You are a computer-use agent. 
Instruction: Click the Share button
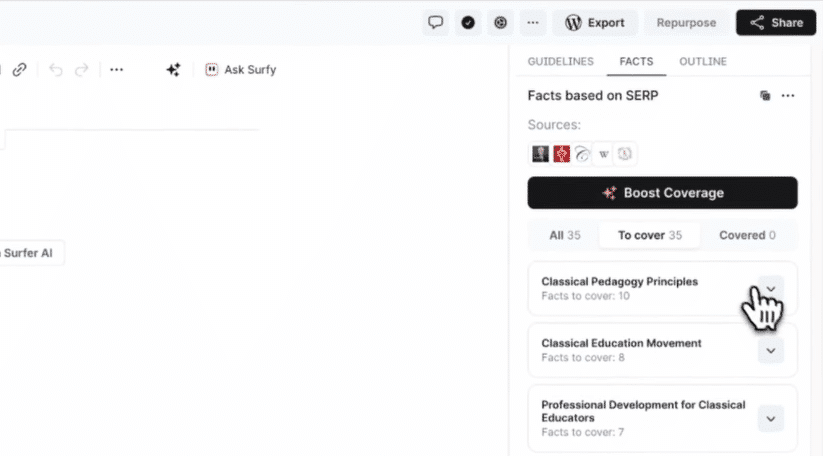(776, 23)
